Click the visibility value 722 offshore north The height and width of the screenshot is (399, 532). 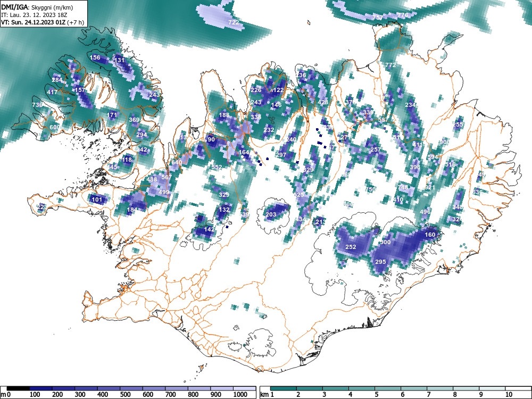234,22
